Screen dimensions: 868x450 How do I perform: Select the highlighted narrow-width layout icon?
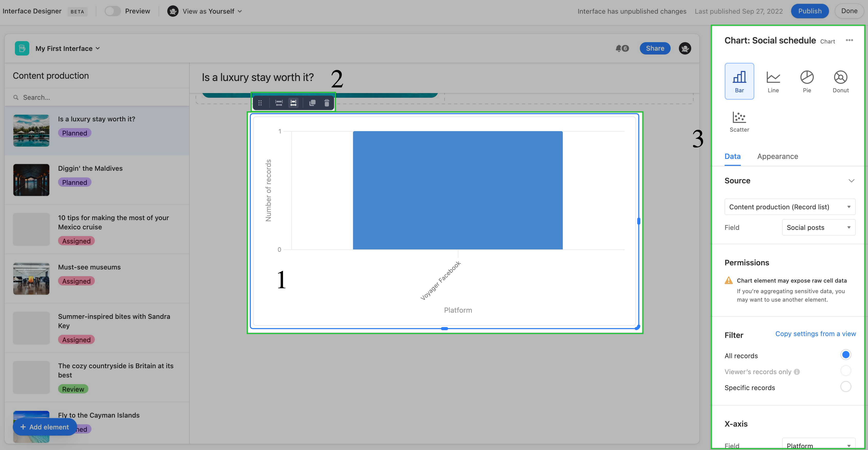[x=293, y=103]
